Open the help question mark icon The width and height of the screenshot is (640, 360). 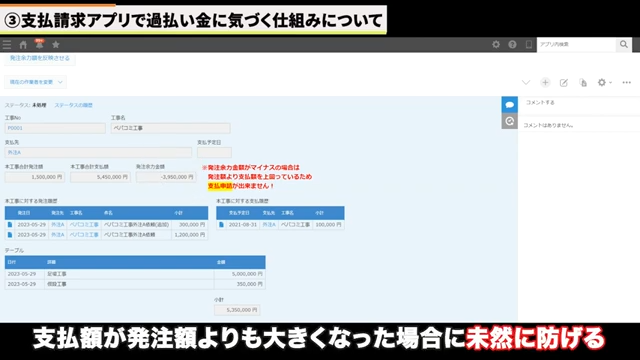pyautogui.click(x=512, y=44)
